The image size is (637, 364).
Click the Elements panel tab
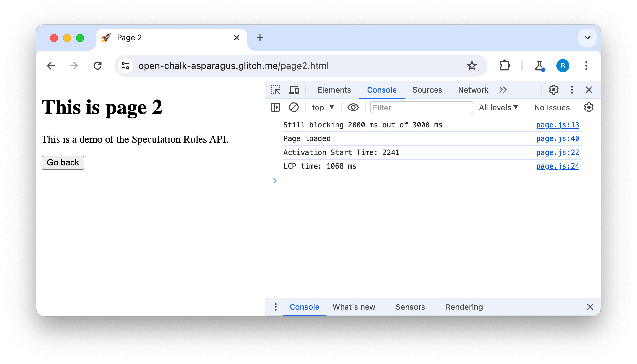click(x=334, y=89)
